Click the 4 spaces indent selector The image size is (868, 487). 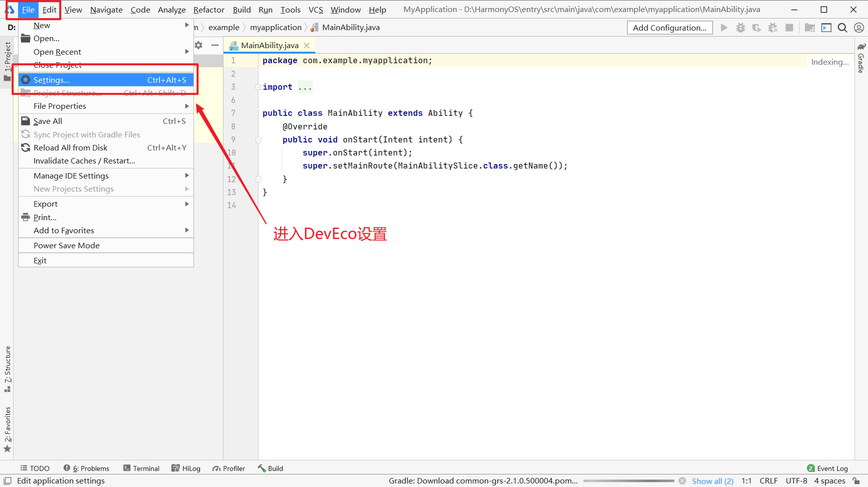[x=829, y=480]
